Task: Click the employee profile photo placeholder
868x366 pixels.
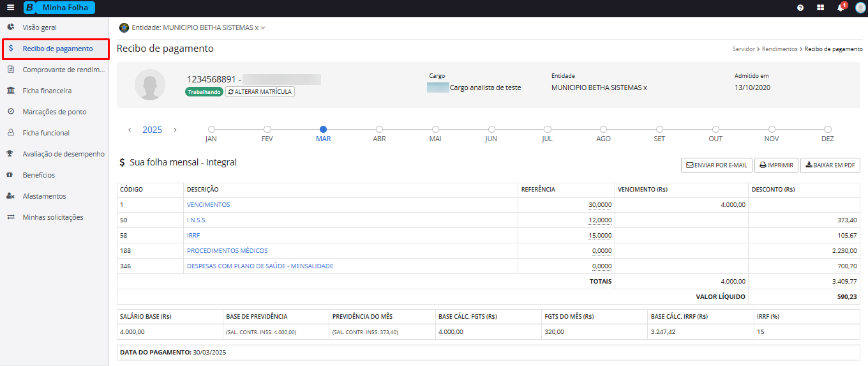Action: pyautogui.click(x=150, y=84)
